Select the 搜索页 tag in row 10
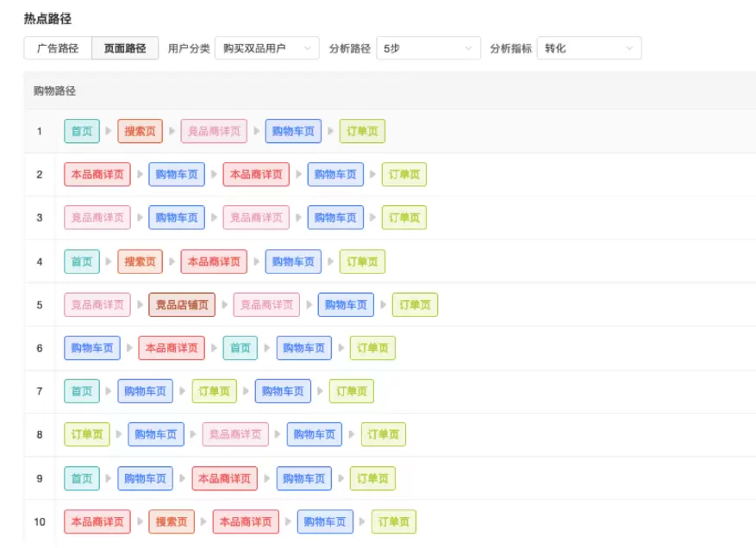 172,521
